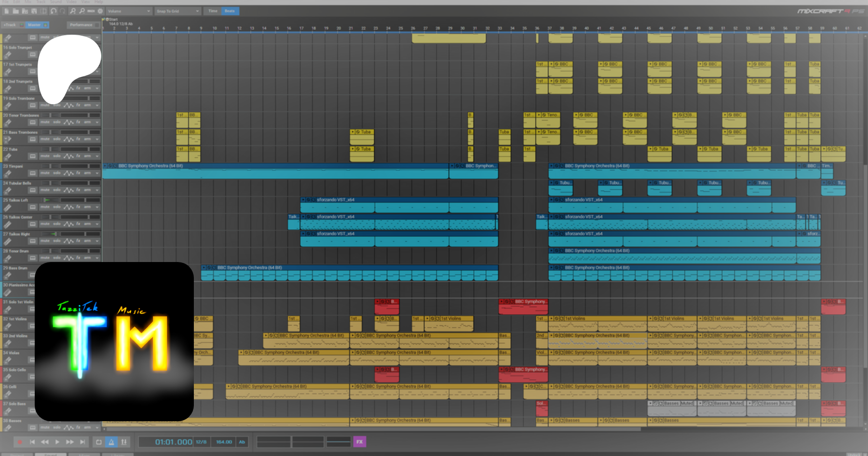Toggle the metronome button
This screenshot has width=868, height=456.
coord(111,442)
